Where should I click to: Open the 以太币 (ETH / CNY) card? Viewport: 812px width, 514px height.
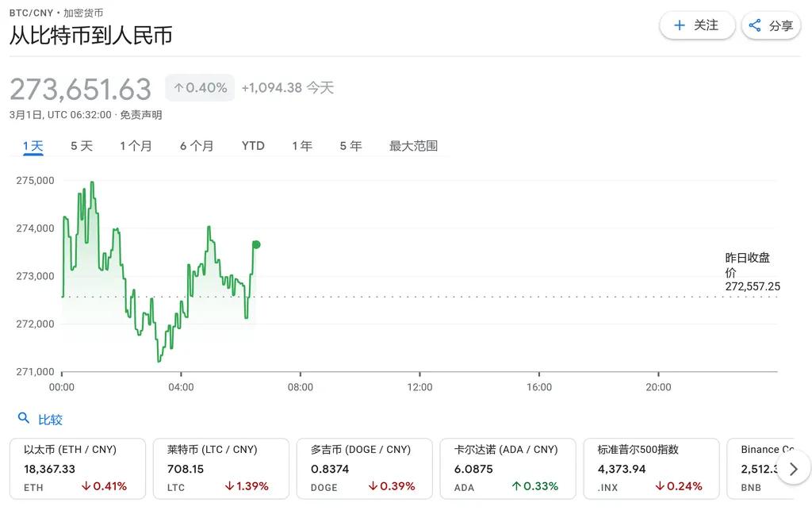coord(77,468)
